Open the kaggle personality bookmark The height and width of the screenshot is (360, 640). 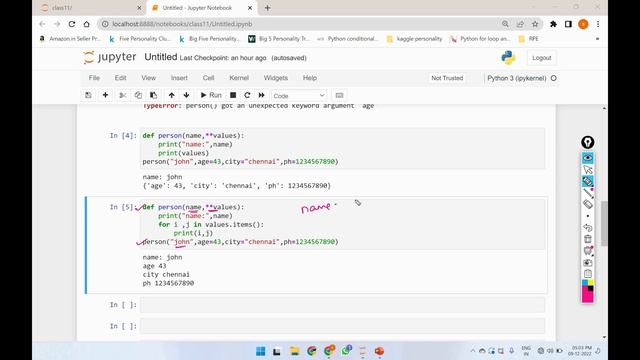click(414, 39)
